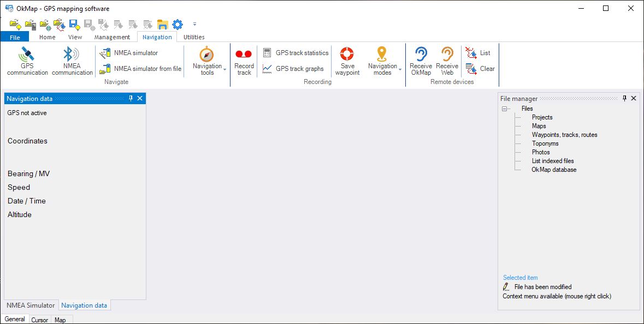Open the File menu

point(15,37)
